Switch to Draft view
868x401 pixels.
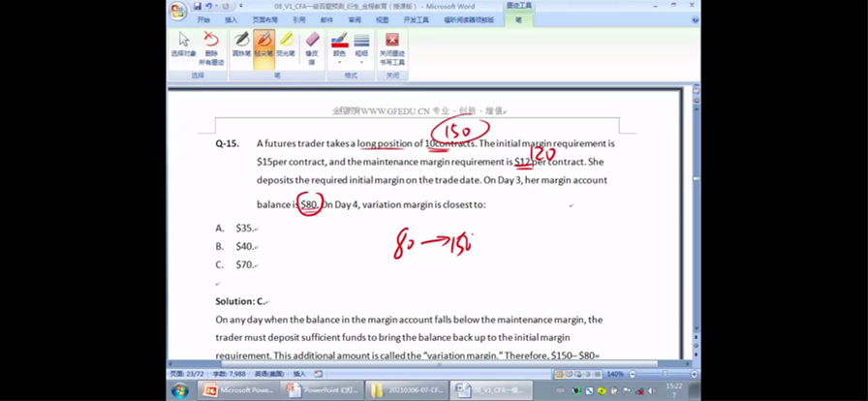[x=597, y=374]
